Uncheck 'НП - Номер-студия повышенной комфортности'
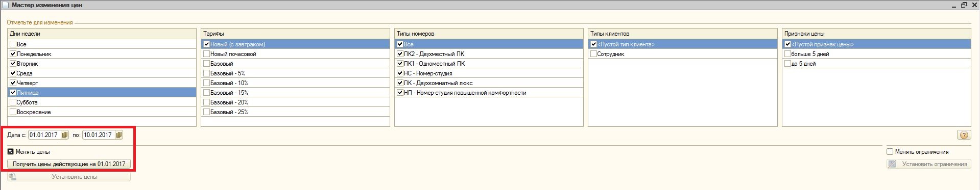 pos(400,93)
